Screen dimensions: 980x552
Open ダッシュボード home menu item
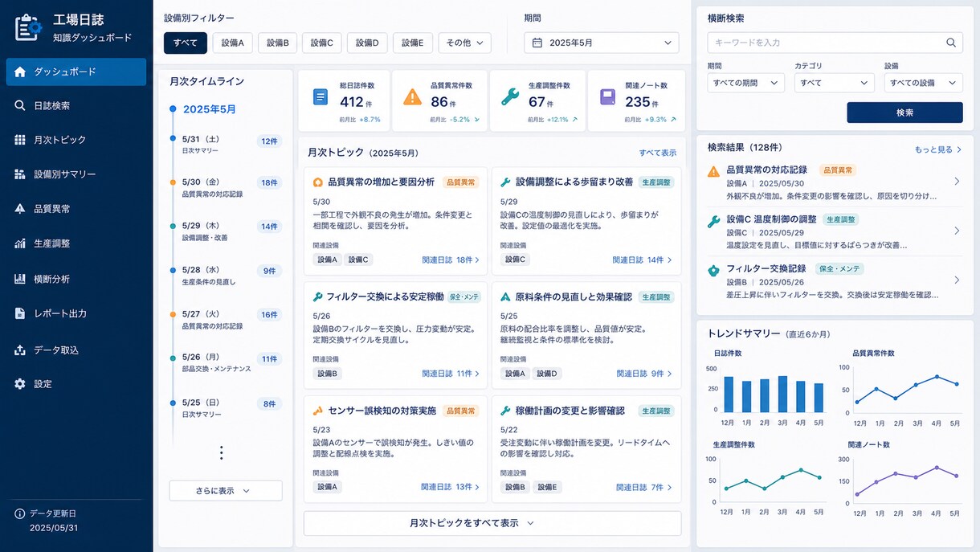coord(76,72)
